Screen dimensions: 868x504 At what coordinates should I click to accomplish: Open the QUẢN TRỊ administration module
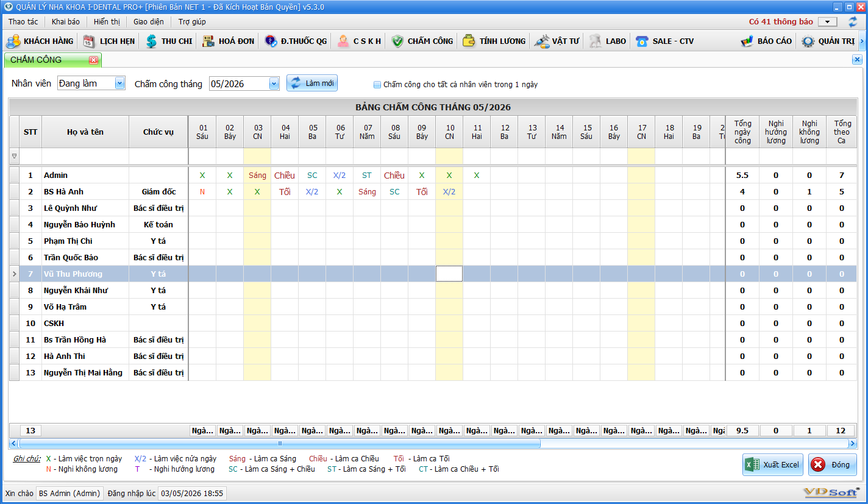click(x=828, y=41)
